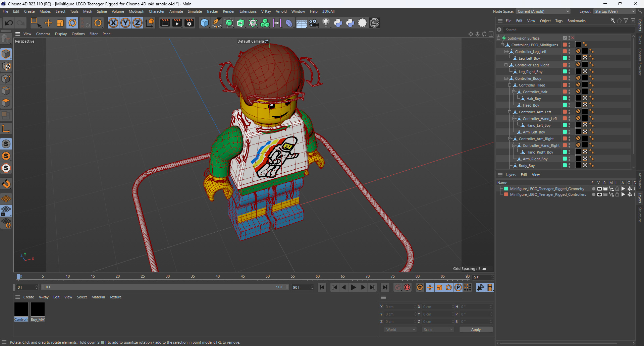This screenshot has height=346, width=644.
Task: Click the Record Active Objects button
Action: [x=398, y=287]
